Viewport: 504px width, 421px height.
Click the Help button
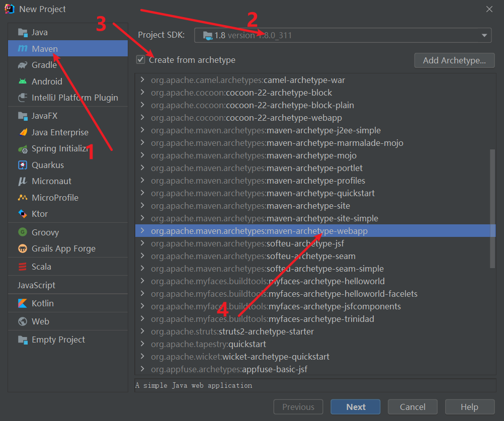coord(470,407)
